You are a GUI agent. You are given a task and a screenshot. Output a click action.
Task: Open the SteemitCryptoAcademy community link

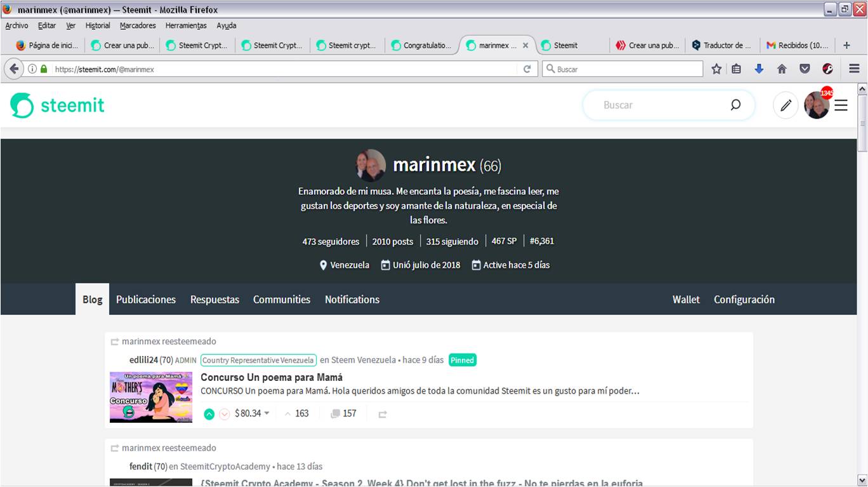pos(225,466)
